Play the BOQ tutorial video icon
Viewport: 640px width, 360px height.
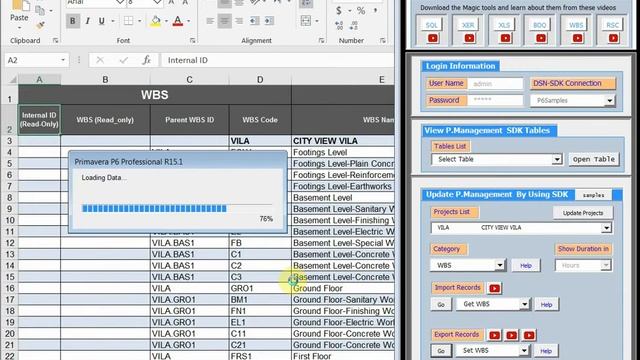coord(541,38)
